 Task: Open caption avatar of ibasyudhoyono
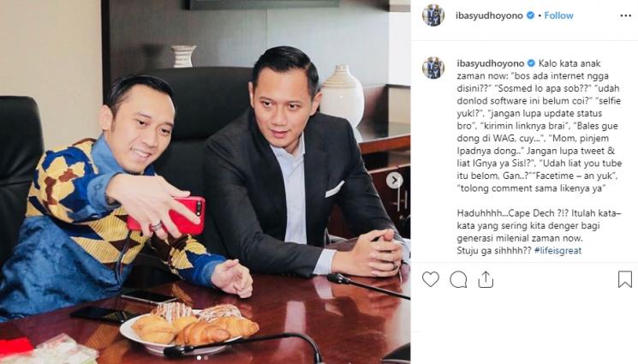(433, 68)
